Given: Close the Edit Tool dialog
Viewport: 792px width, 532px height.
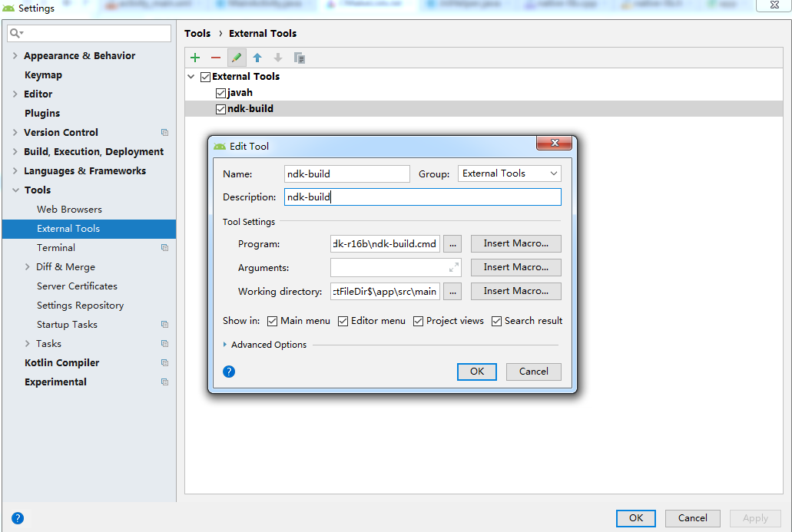Looking at the screenshot, I should (x=554, y=143).
